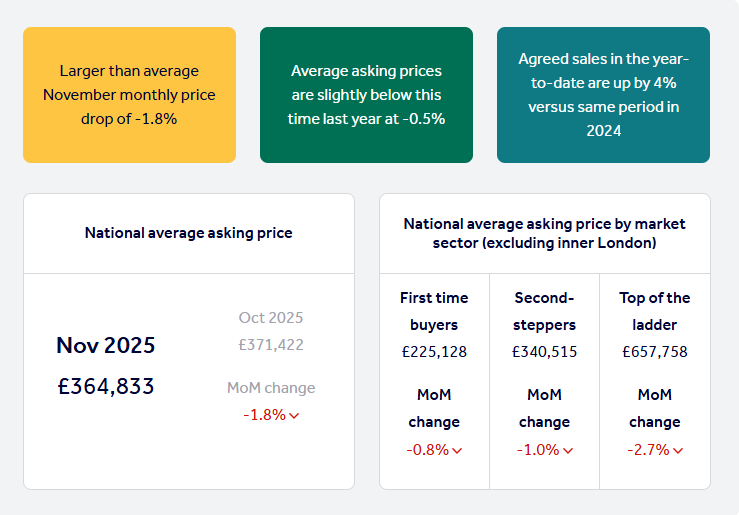739x515 pixels.
Task: Click the £657,758 top of ladder price
Action: tap(655, 352)
